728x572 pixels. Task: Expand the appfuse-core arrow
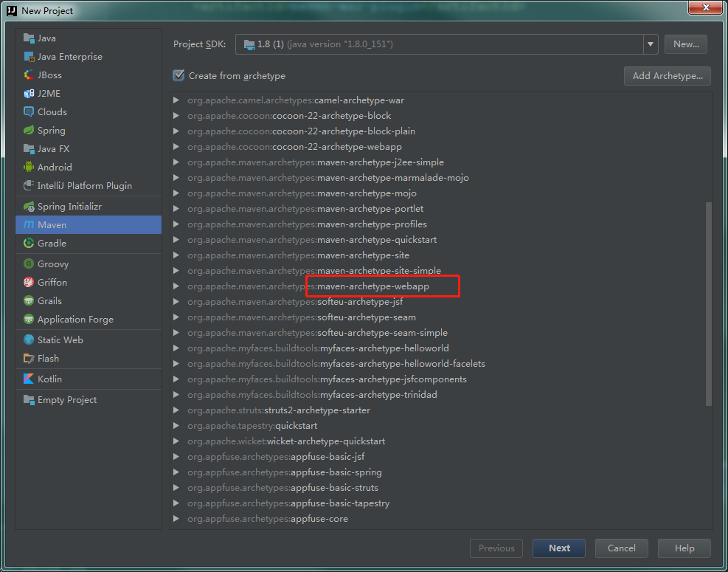click(x=176, y=519)
